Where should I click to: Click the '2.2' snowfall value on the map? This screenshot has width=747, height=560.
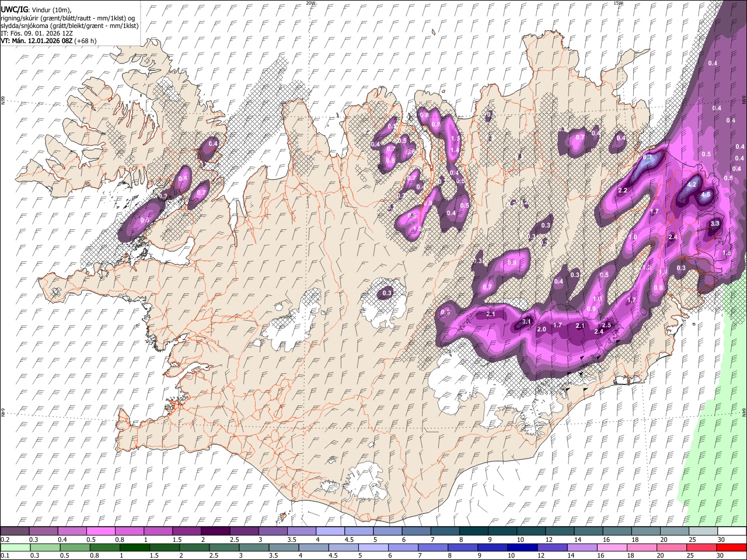click(x=623, y=191)
